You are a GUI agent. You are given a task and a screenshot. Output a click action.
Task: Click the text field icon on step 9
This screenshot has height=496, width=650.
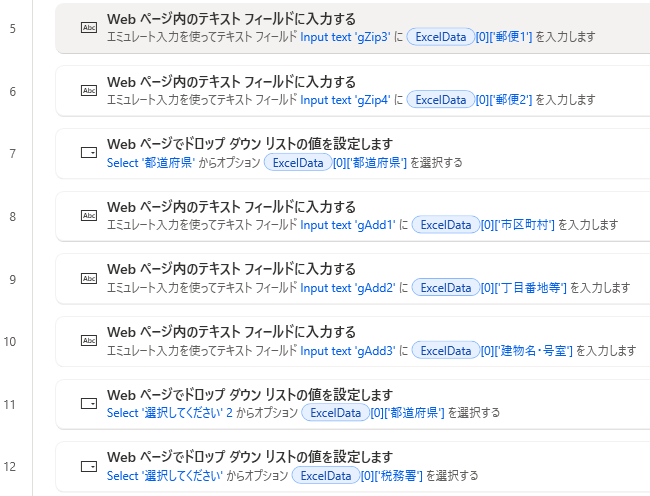click(89, 278)
